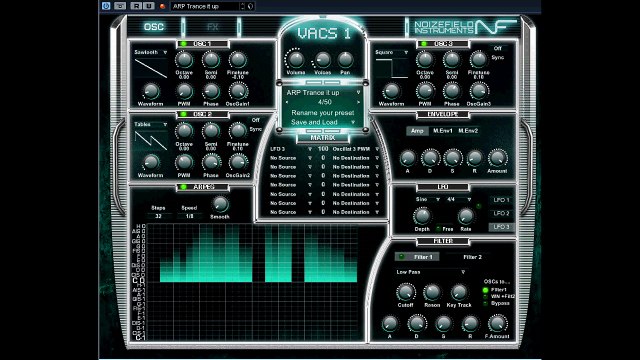Click the Voices knob
This screenshot has height=360, width=640.
(322, 60)
